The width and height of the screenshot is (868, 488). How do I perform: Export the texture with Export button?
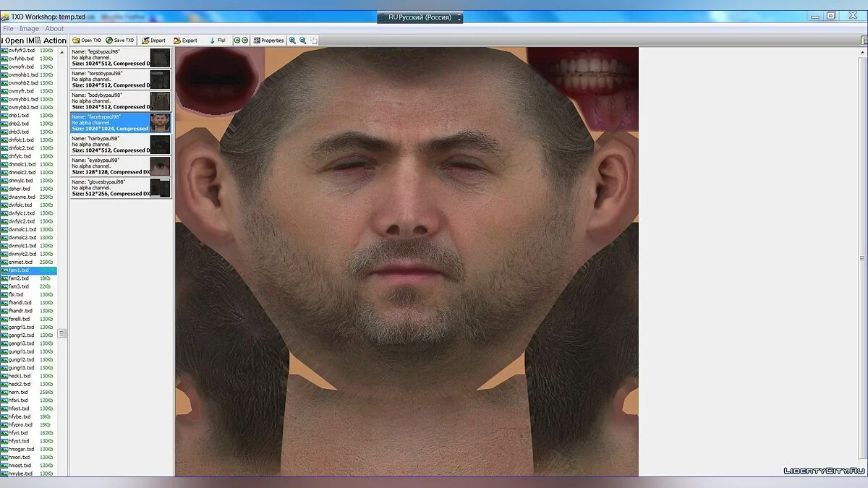(185, 40)
